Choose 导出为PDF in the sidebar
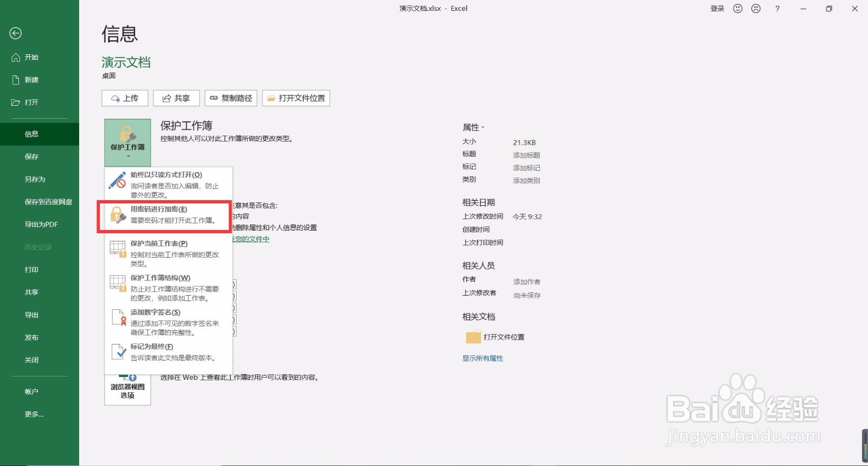The height and width of the screenshot is (466, 868). pos(41,225)
